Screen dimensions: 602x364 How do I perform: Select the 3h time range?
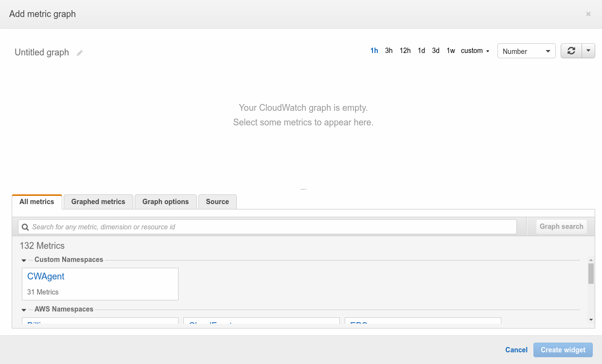[x=389, y=51]
